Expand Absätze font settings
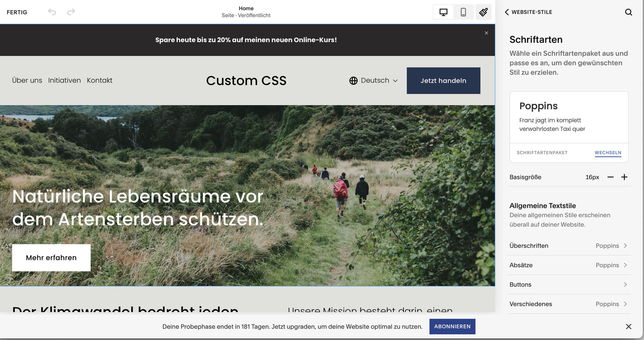Image resolution: width=644 pixels, height=340 pixels. pyautogui.click(x=569, y=265)
